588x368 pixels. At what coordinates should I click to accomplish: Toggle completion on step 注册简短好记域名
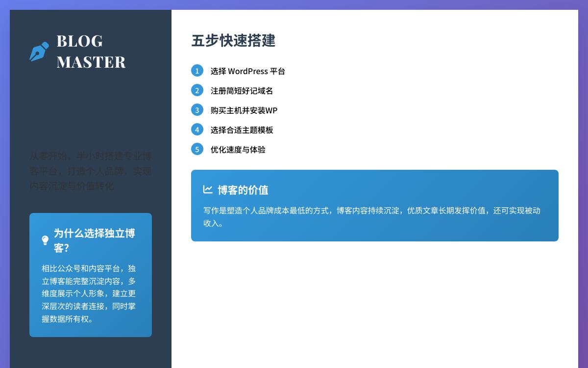tap(242, 91)
